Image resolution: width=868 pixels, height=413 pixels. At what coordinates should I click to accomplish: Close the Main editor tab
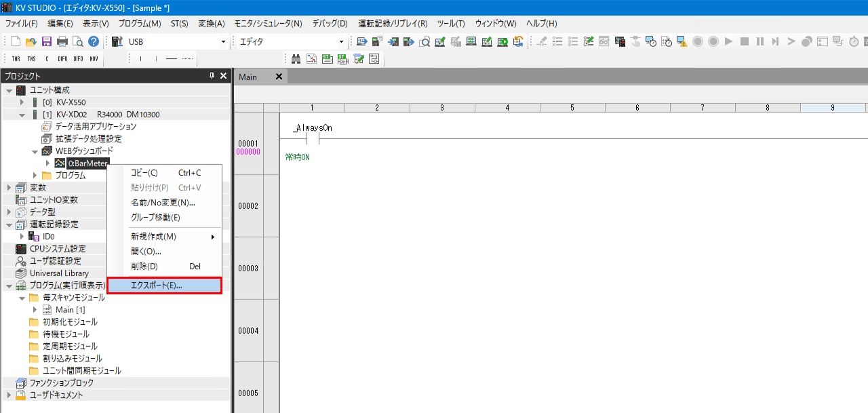click(x=278, y=77)
